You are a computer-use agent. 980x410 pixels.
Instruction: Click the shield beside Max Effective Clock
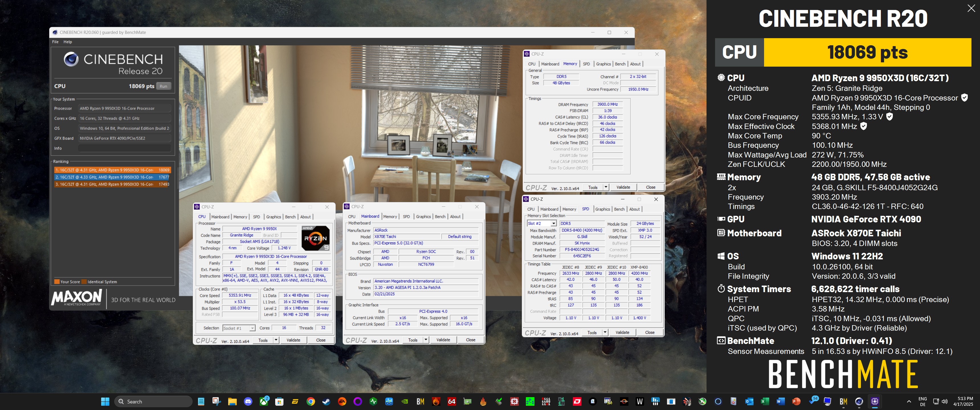(863, 126)
